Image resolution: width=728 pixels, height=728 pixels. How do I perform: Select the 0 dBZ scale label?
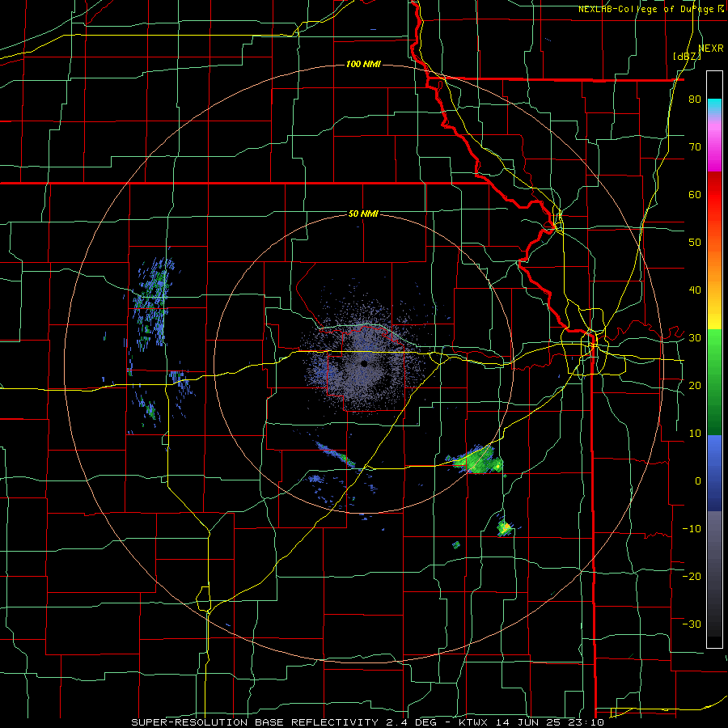(x=698, y=481)
